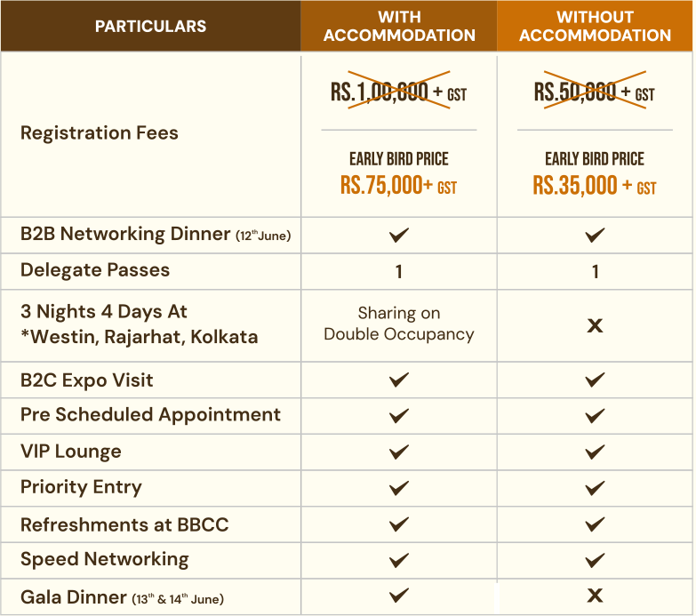Click early bird price RS.35,000 + GST
The height and width of the screenshot is (616, 696).
[594, 186]
